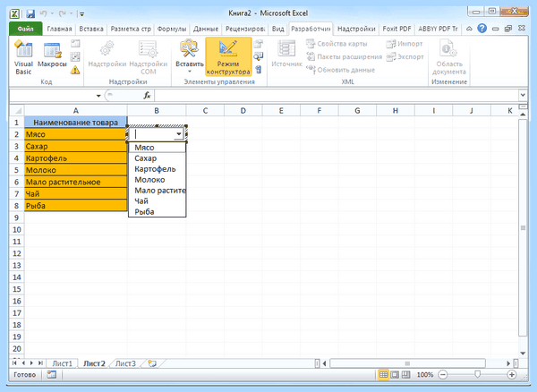The image size is (537, 392).
Task: Go to last sheet navigation arrow
Action: click(x=40, y=362)
